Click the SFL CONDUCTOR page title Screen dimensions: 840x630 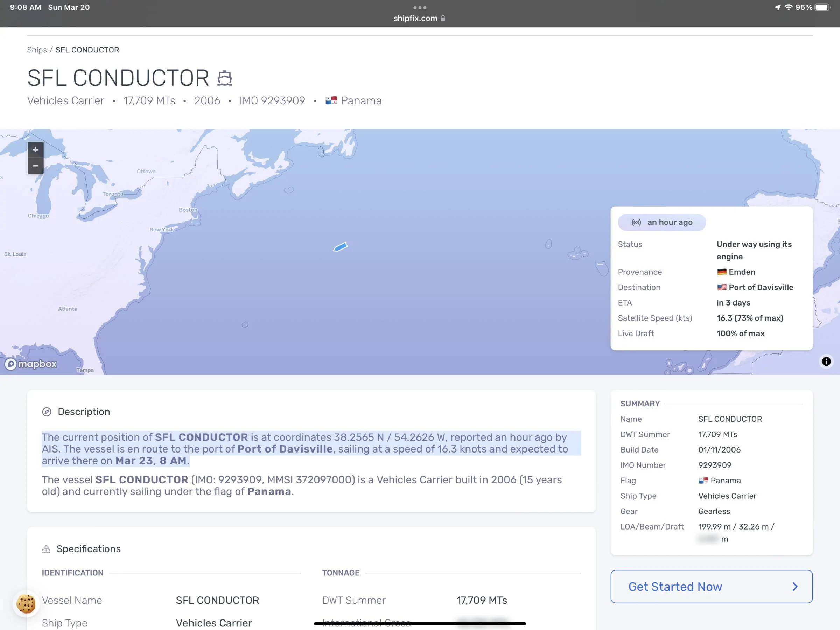coord(118,78)
